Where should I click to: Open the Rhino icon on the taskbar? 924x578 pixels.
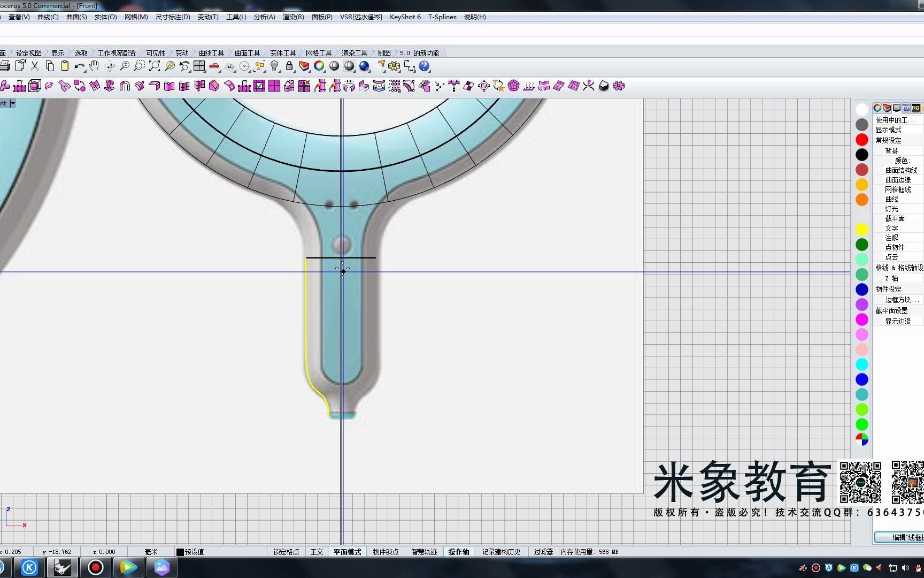[63, 567]
